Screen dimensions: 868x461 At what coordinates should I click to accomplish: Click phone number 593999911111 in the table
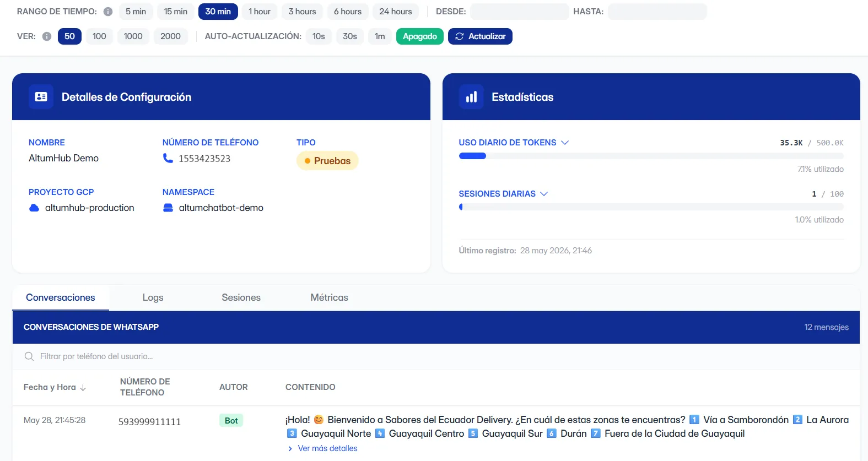coord(149,422)
